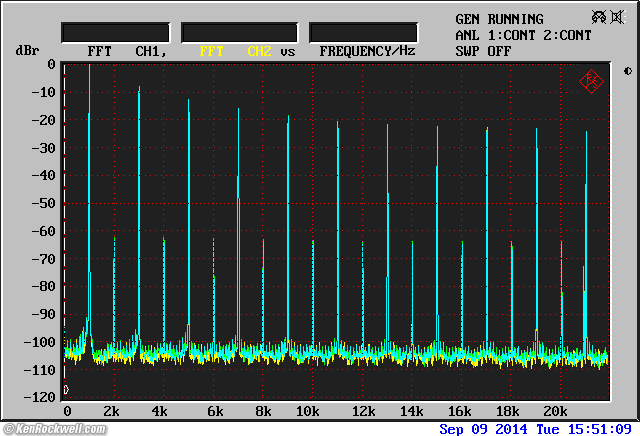
Task: Click the half-circle contrast icon
Action: [x=627, y=71]
